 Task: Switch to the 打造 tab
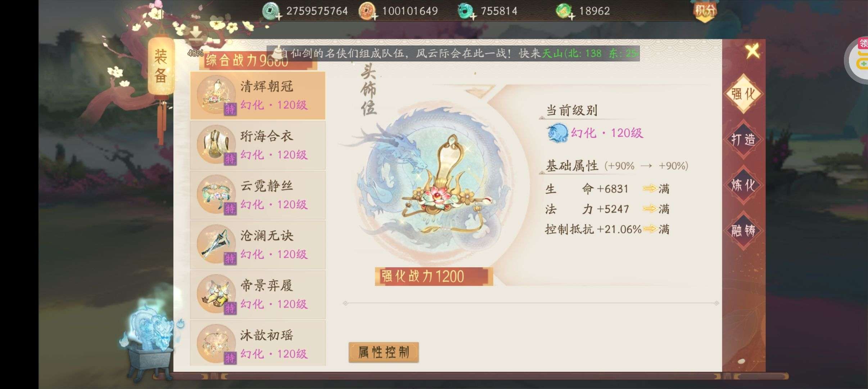[743, 139]
